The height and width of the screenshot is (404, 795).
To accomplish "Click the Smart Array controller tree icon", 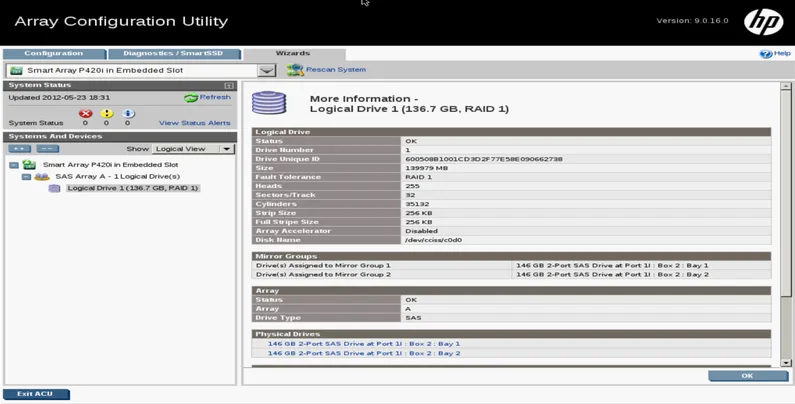I will 29,165.
